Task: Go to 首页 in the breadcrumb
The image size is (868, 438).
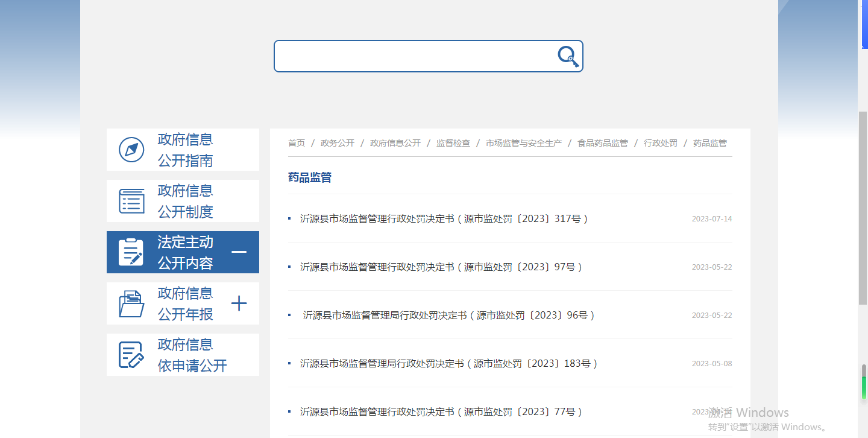Action: (297, 143)
